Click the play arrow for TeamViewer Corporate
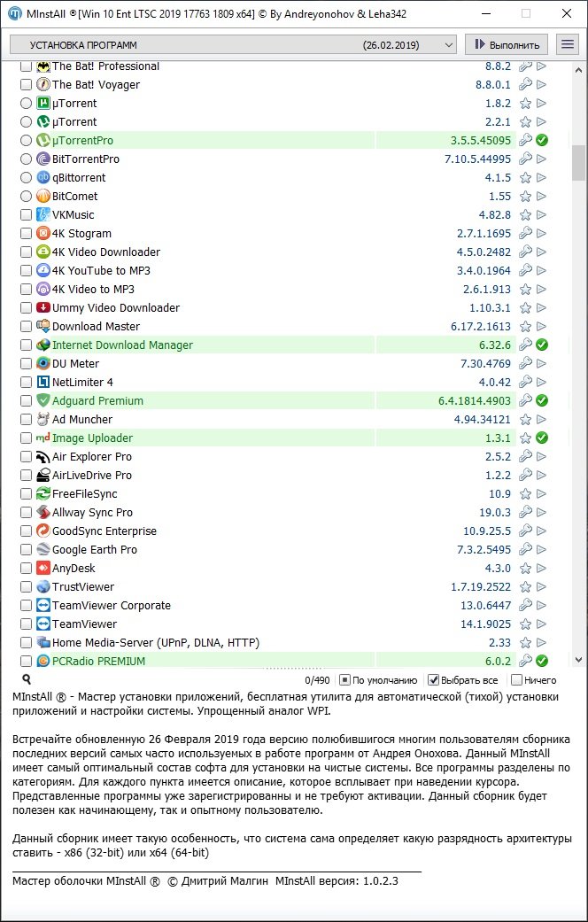Screen dimensions: 588x922 point(542,606)
